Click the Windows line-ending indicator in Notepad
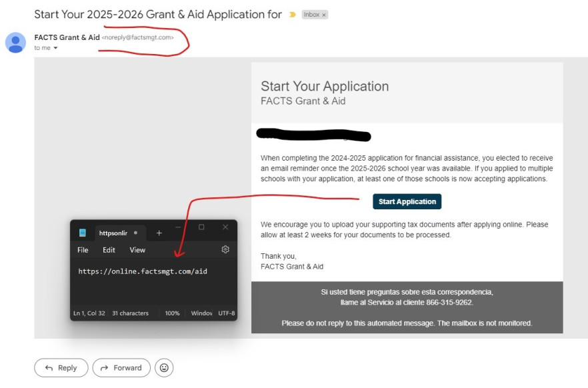588x388 pixels. (202, 313)
